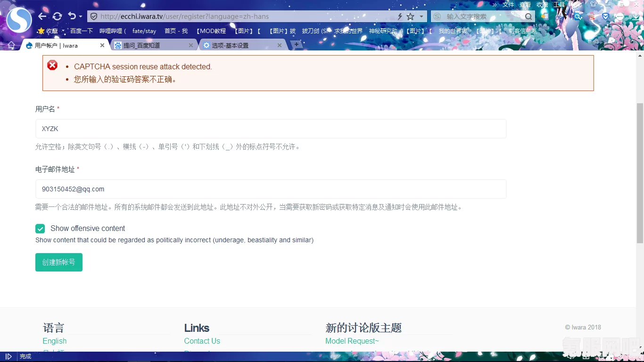Click the Sogou browser logo
Image resolution: width=644 pixels, height=362 pixels.
click(x=19, y=20)
